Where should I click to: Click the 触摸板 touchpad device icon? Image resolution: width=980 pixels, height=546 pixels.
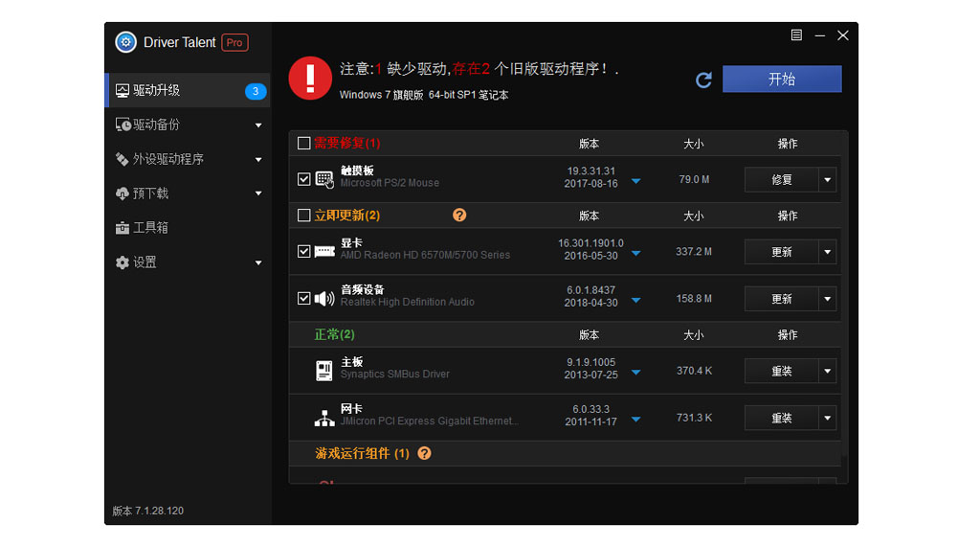coord(324,179)
